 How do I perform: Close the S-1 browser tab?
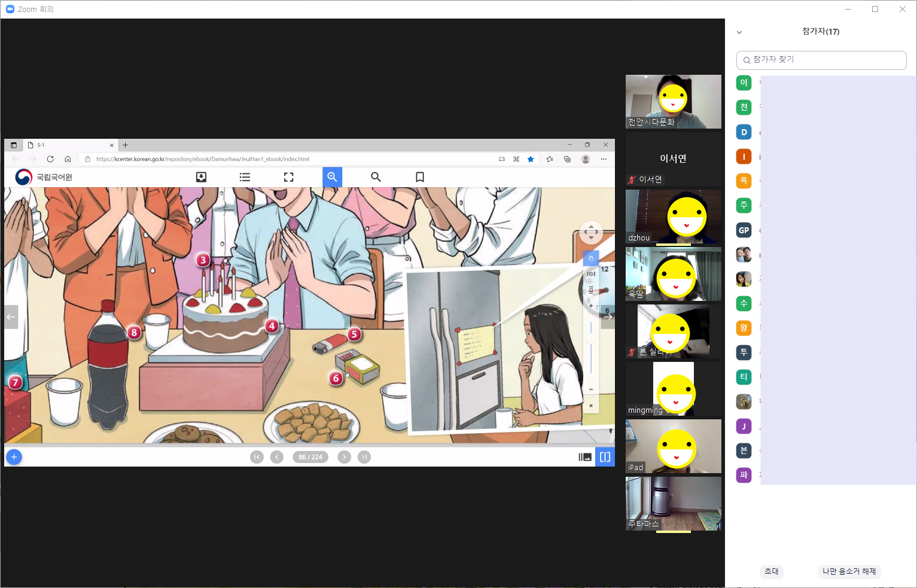111,145
